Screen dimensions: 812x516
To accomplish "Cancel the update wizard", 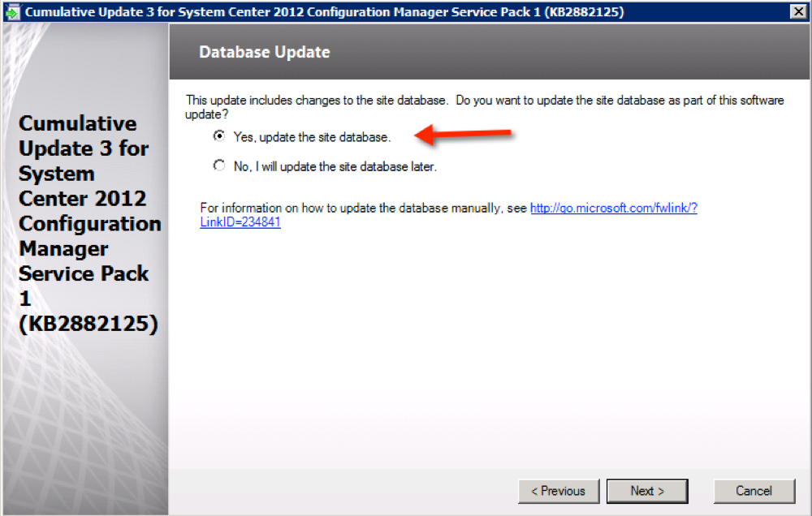I will [x=754, y=491].
